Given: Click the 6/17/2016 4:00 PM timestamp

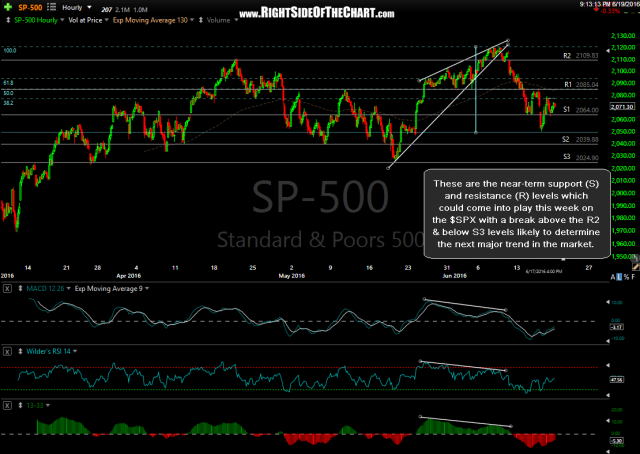Looking at the screenshot, I should (544, 271).
